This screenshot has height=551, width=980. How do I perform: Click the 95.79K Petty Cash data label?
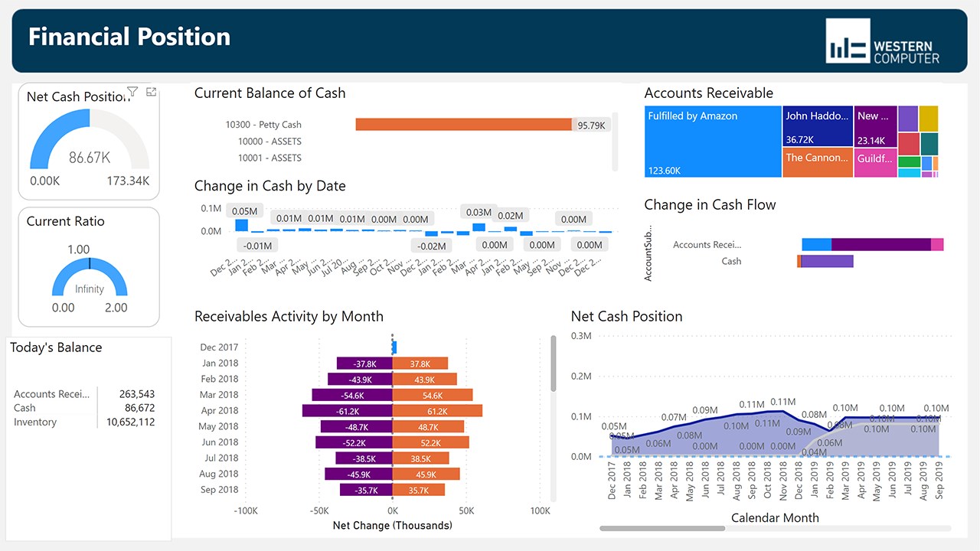tap(591, 126)
